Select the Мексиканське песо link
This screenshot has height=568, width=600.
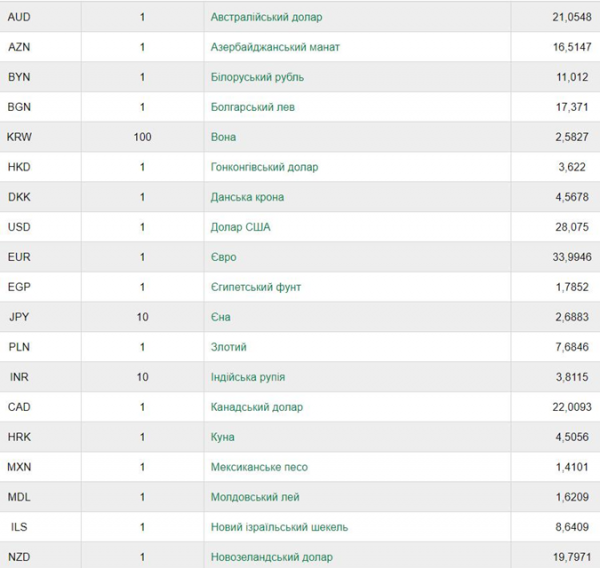pos(259,467)
